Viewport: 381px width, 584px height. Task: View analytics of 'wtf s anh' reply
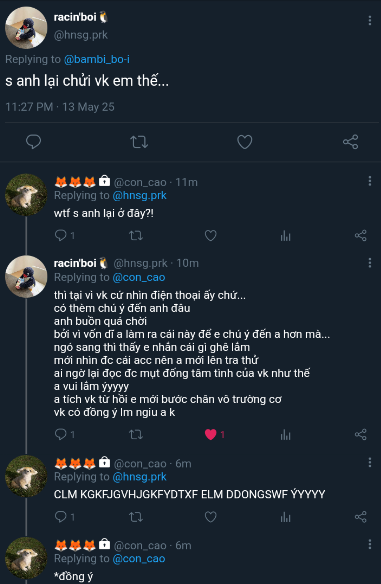(x=286, y=235)
